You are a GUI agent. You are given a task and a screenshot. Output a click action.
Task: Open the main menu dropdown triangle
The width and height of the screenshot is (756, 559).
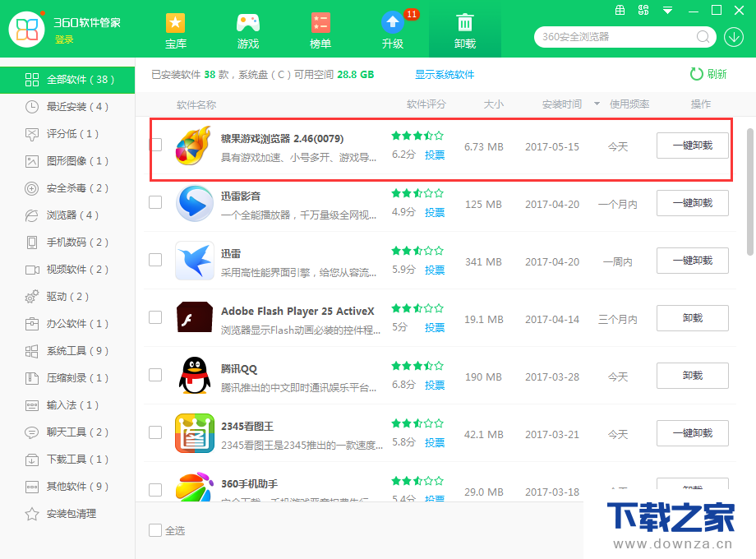[x=668, y=10]
